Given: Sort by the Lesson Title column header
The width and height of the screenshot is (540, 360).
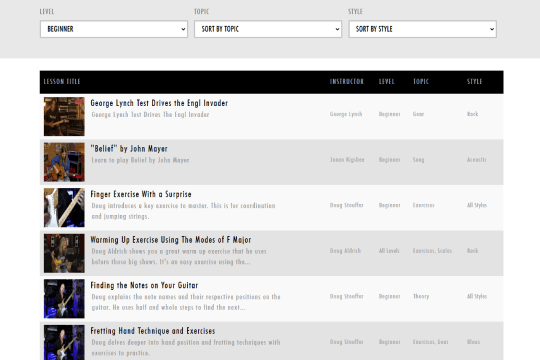Looking at the screenshot, I should click(x=62, y=82).
